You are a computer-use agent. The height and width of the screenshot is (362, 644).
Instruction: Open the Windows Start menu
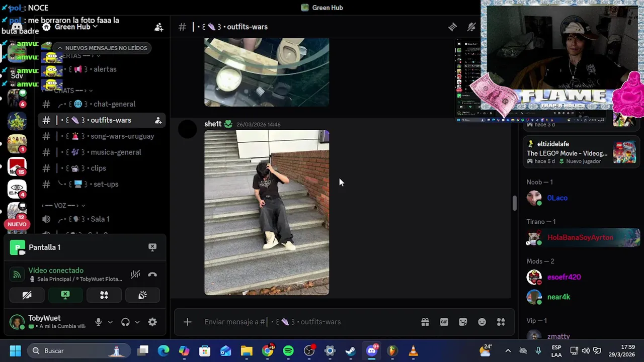pyautogui.click(x=15, y=350)
